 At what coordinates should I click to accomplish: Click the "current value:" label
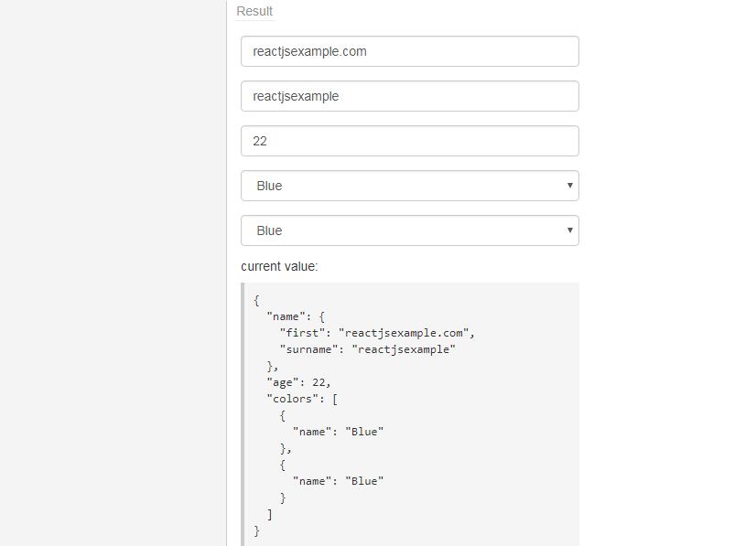(279, 266)
